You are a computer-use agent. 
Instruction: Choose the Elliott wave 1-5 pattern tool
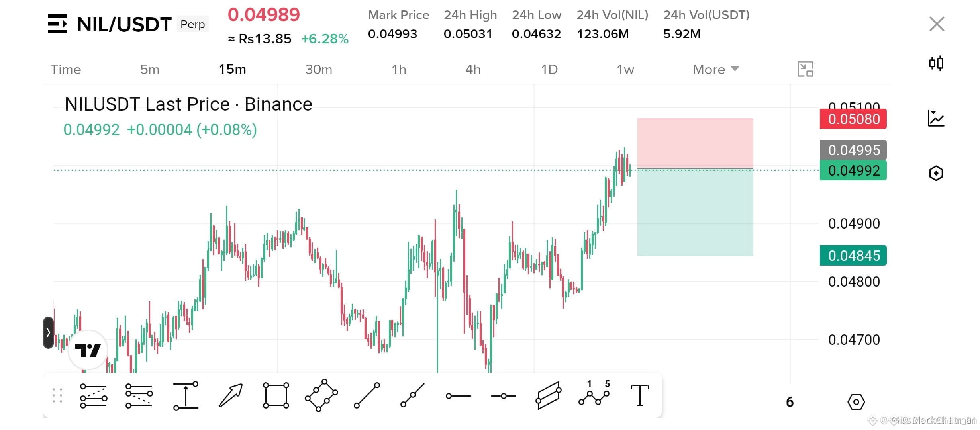tap(594, 393)
